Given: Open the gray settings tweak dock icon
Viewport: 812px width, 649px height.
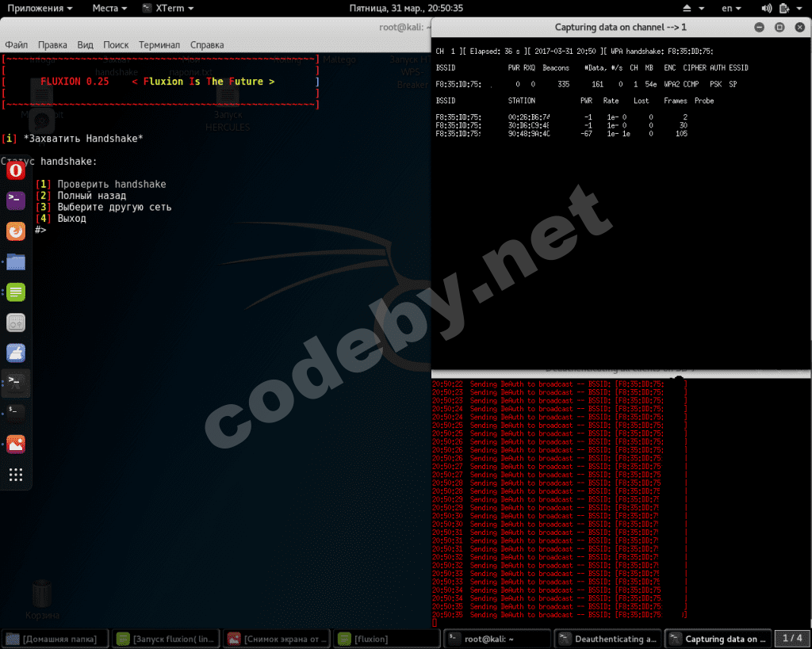Looking at the screenshot, I should tap(16, 323).
